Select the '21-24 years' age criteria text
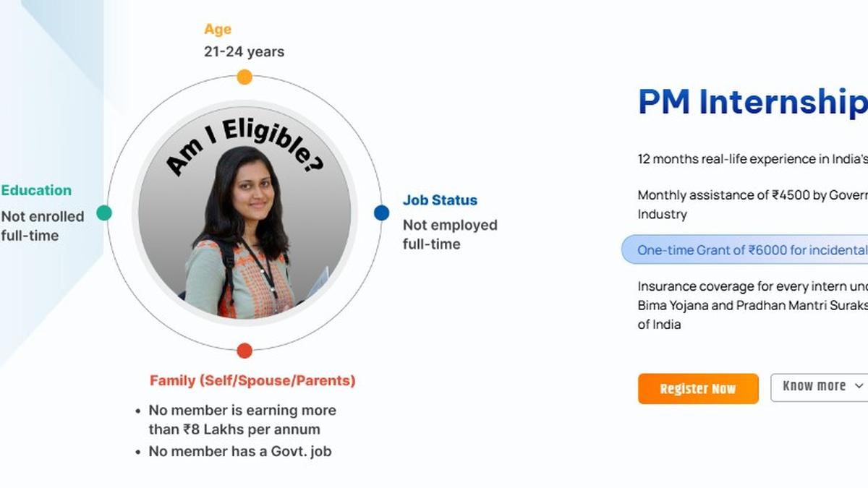Viewport: 868px width, 488px height. [243, 51]
